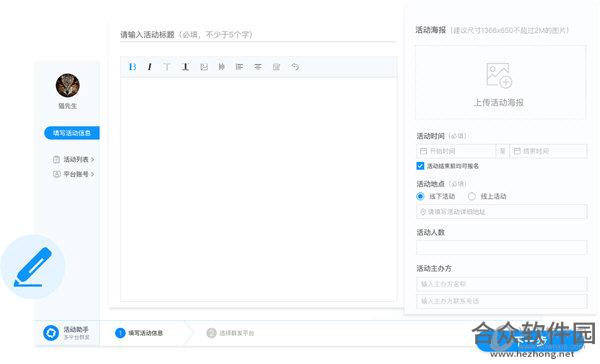Click the 活动人数 input field
The height and width of the screenshot is (364, 600).
502,247
